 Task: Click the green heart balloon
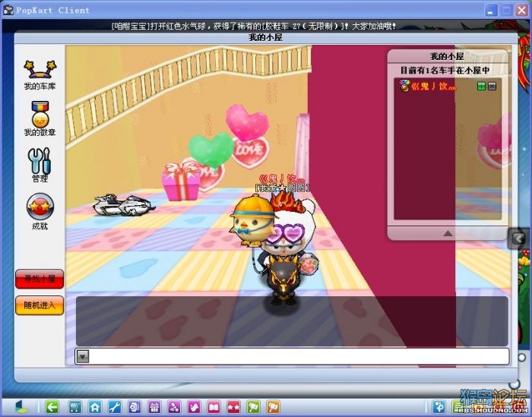(x=211, y=150)
